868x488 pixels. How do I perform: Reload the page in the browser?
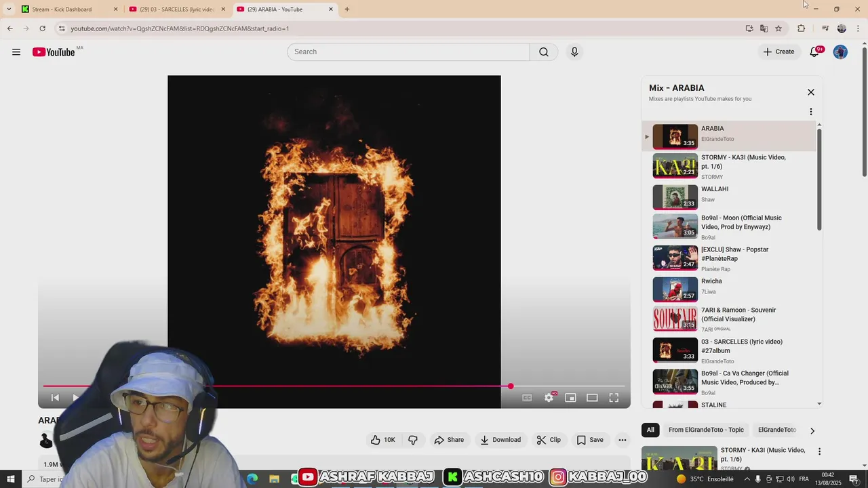tap(42, 28)
